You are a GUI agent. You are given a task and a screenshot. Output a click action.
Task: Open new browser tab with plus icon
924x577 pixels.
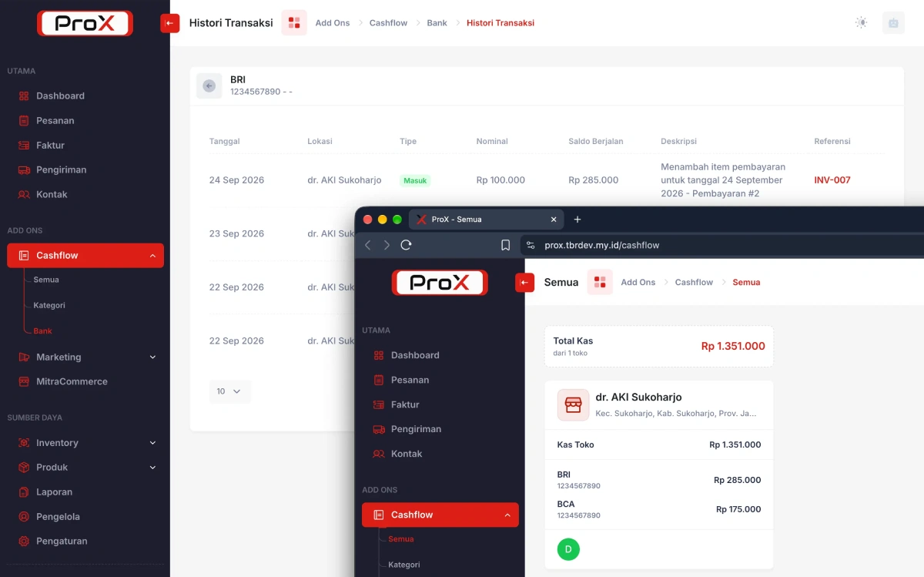coord(577,220)
